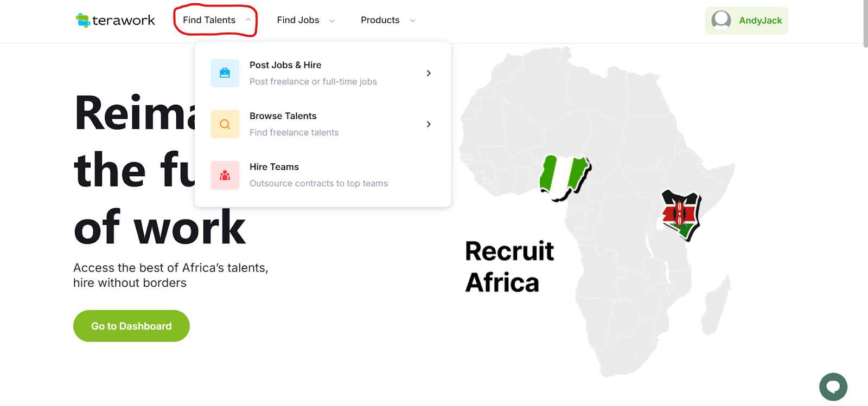Image resolution: width=868 pixels, height=406 pixels.
Task: Select the Hire Teams menu entry
Action: tap(274, 167)
